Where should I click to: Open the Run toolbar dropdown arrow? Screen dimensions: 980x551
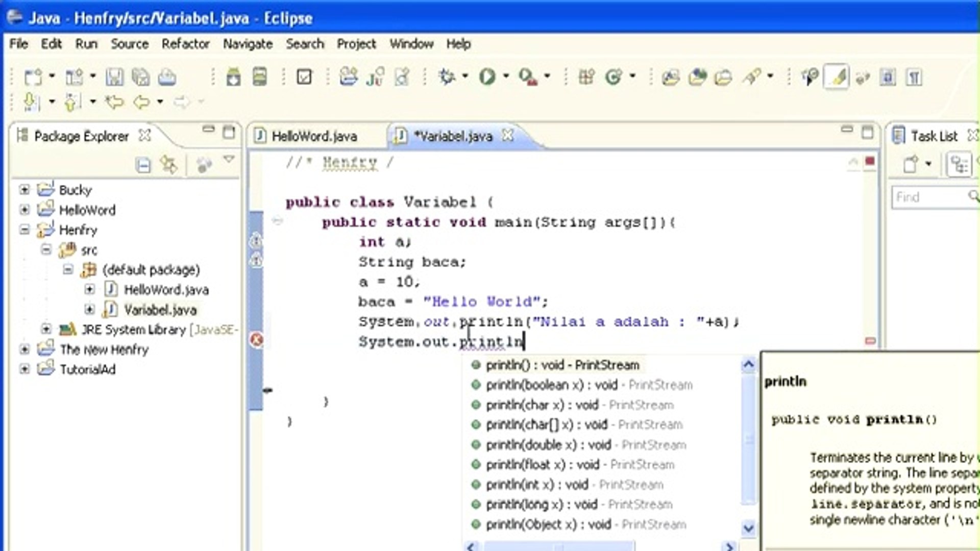[x=505, y=77]
